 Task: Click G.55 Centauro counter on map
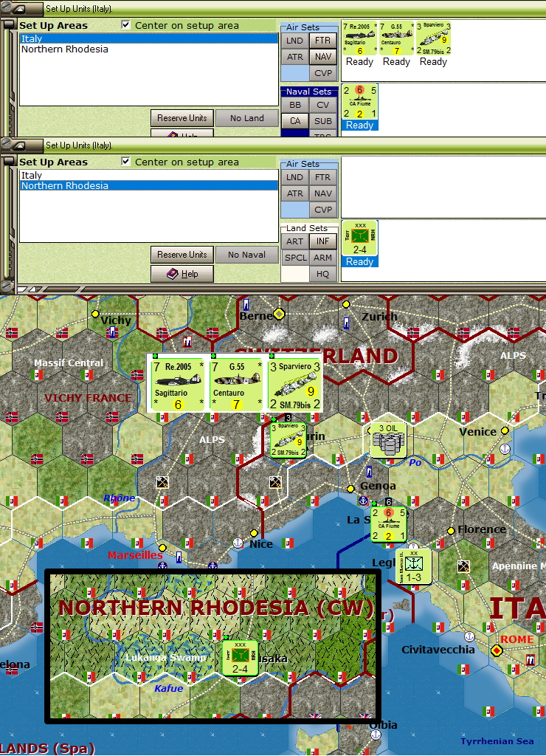coord(235,385)
